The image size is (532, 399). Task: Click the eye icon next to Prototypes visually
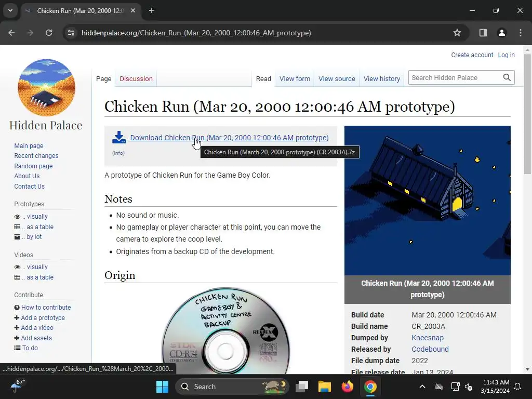17,217
